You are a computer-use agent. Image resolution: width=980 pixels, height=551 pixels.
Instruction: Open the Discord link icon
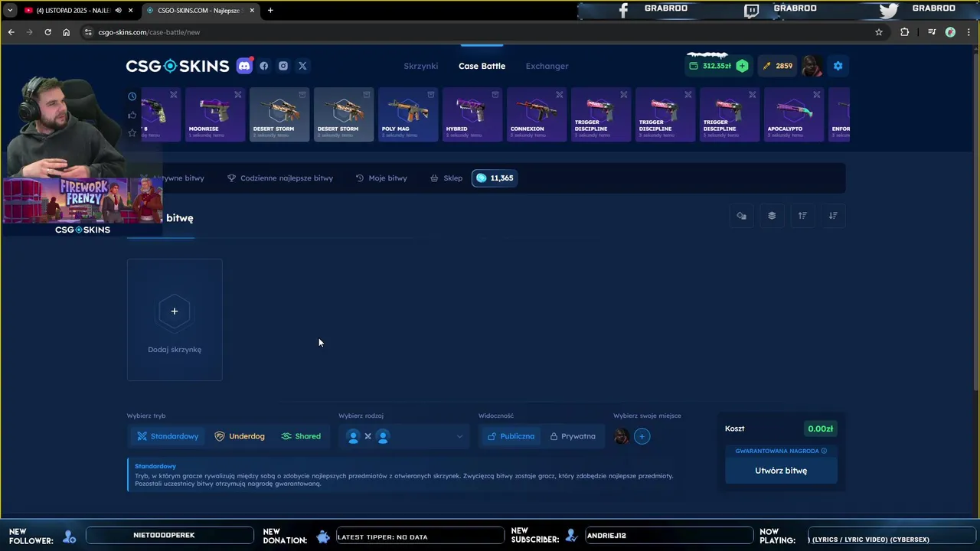coord(244,66)
